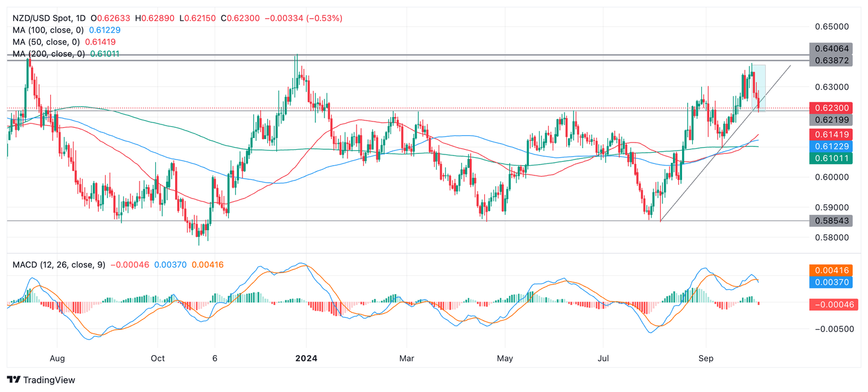Click the MACD (12, 26, close, 9) legend
868x392 pixels.
point(58,264)
